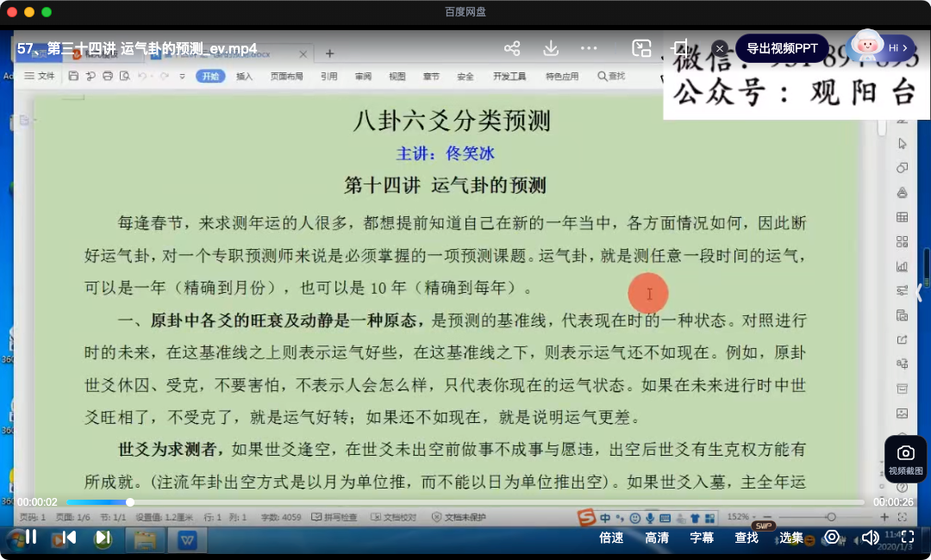931x560 pixels.
Task: Click 查找 in the player controls
Action: click(747, 538)
